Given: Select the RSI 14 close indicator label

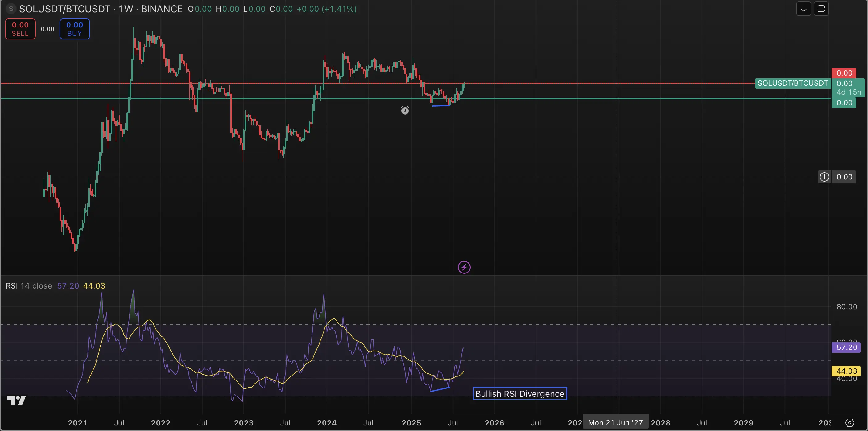Looking at the screenshot, I should point(29,285).
